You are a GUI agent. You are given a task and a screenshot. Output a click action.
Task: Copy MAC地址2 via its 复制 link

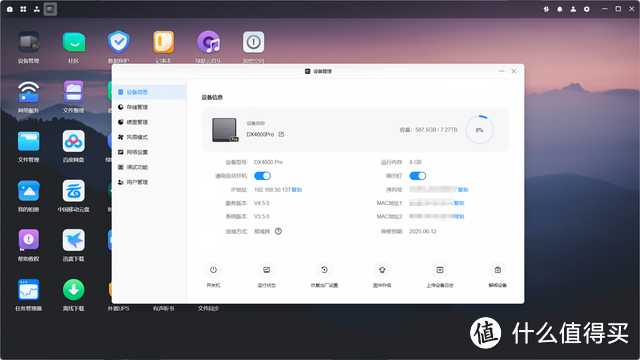point(459,217)
